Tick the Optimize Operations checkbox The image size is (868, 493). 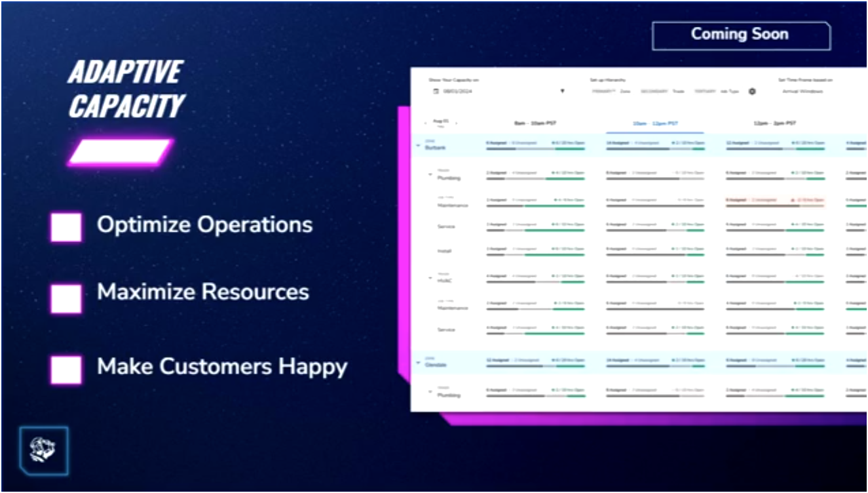point(66,227)
